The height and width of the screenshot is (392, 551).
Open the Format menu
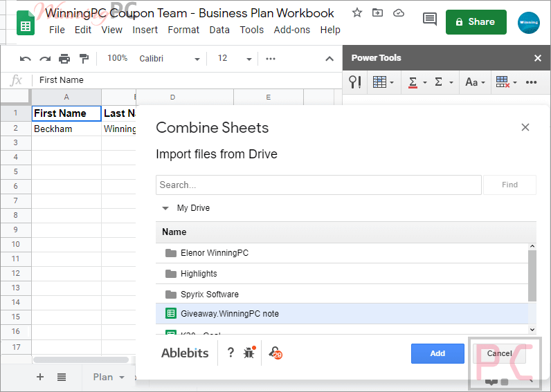183,30
